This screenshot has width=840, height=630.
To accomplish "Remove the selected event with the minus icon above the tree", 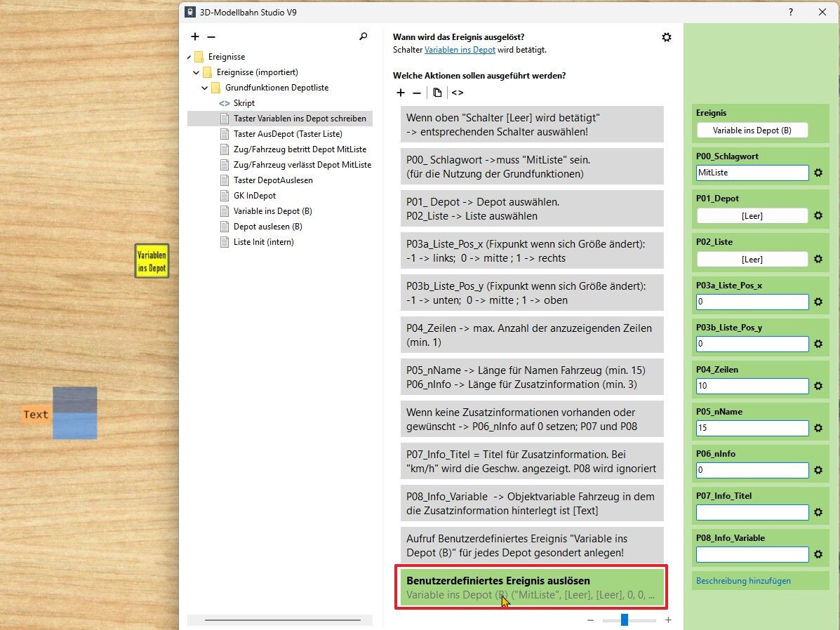I will (211, 36).
